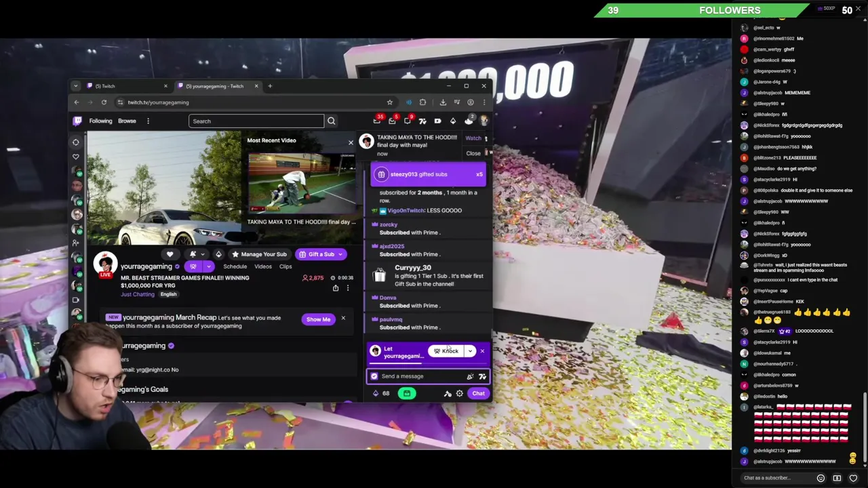Open whispers icon with badge 9
This screenshot has width=868, height=488.
[408, 121]
